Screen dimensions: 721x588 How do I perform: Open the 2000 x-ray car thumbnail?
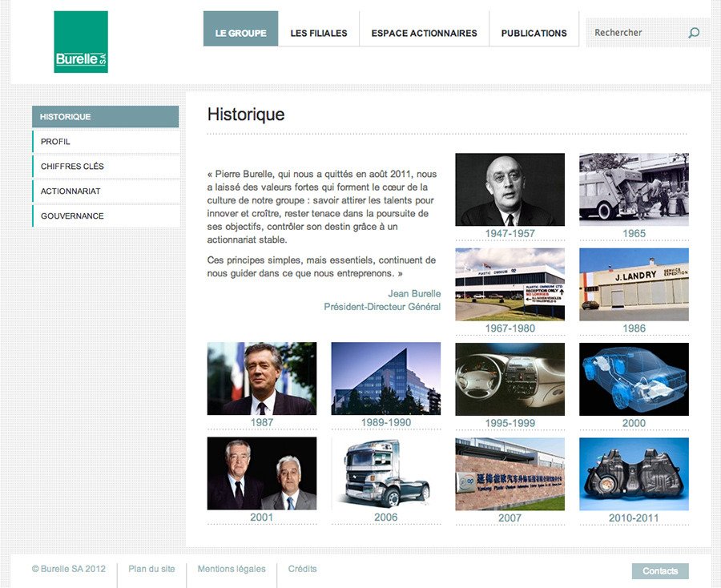click(x=634, y=379)
